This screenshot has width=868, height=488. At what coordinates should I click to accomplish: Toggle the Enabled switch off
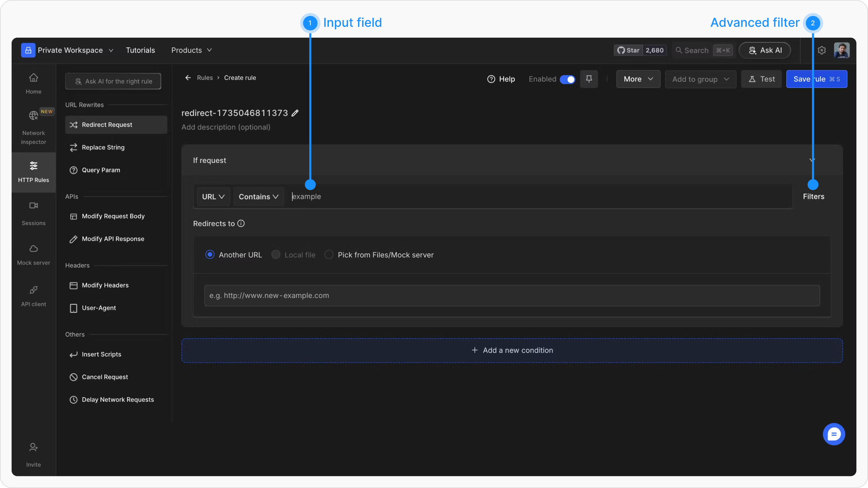pyautogui.click(x=567, y=79)
